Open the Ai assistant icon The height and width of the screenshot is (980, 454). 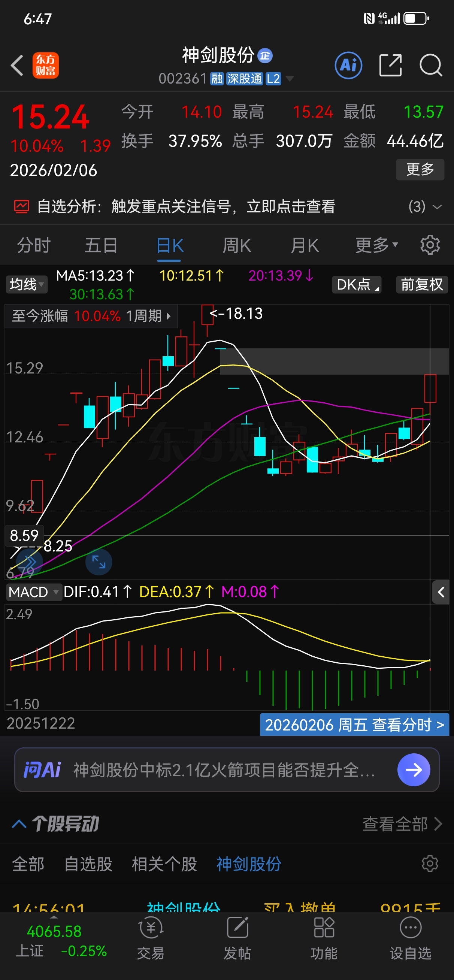pyautogui.click(x=348, y=66)
